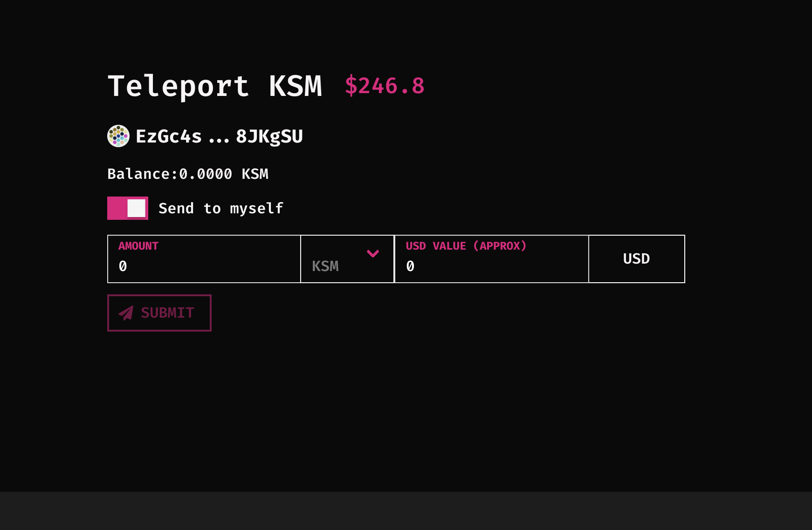Click the SUBMIT button
The width and height of the screenshot is (812, 530).
pyautogui.click(x=159, y=313)
